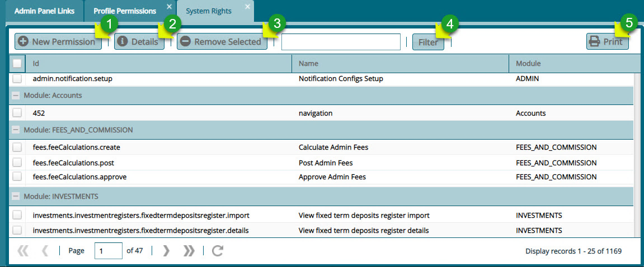Screen dimensions: 644x267
Task: Collapse the Module: Accounts group
Action: (16, 95)
